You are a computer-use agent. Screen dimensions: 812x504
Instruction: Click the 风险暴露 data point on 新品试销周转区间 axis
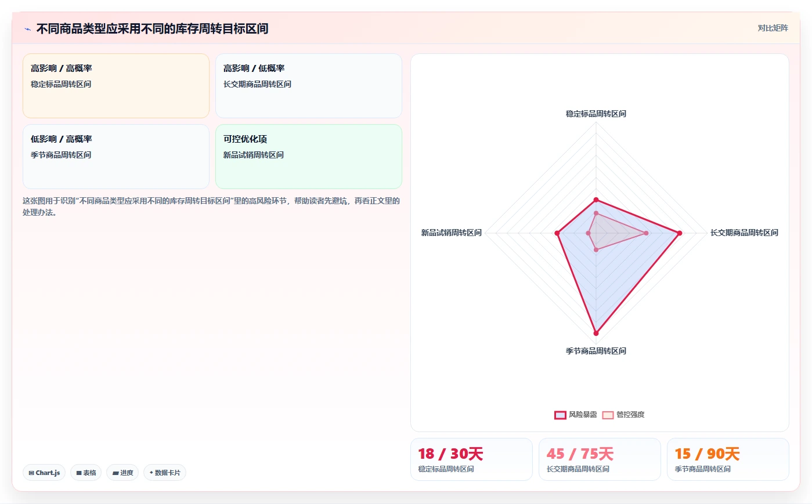(557, 233)
